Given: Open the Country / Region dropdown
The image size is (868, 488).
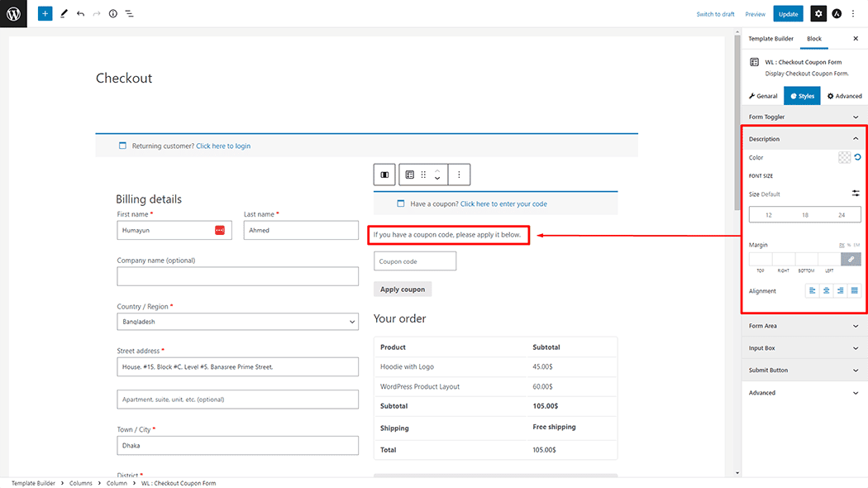Looking at the screenshot, I should [237, 322].
